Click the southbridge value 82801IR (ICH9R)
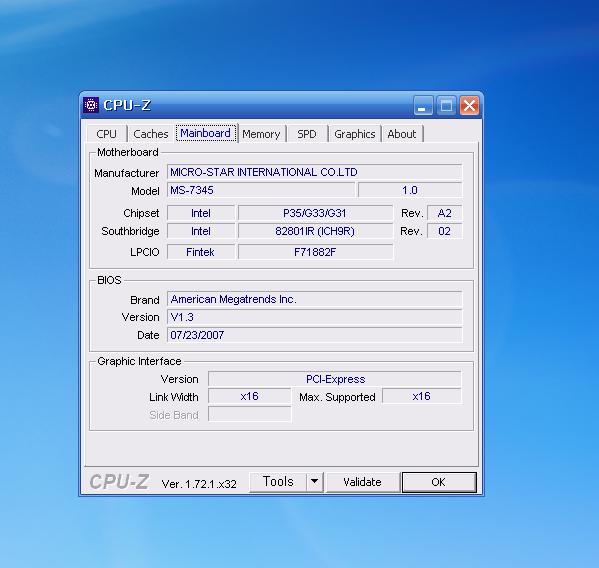 (315, 231)
